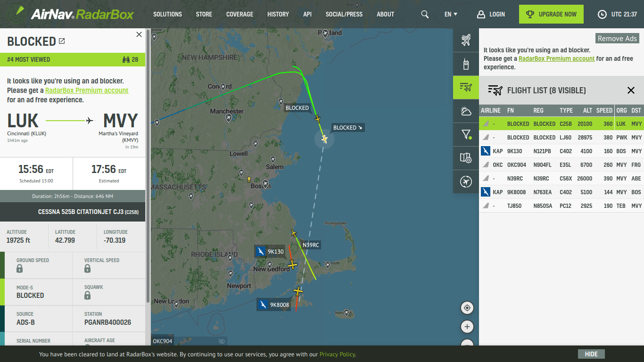
Task: Select the OKC904 flight list row
Action: (x=561, y=165)
